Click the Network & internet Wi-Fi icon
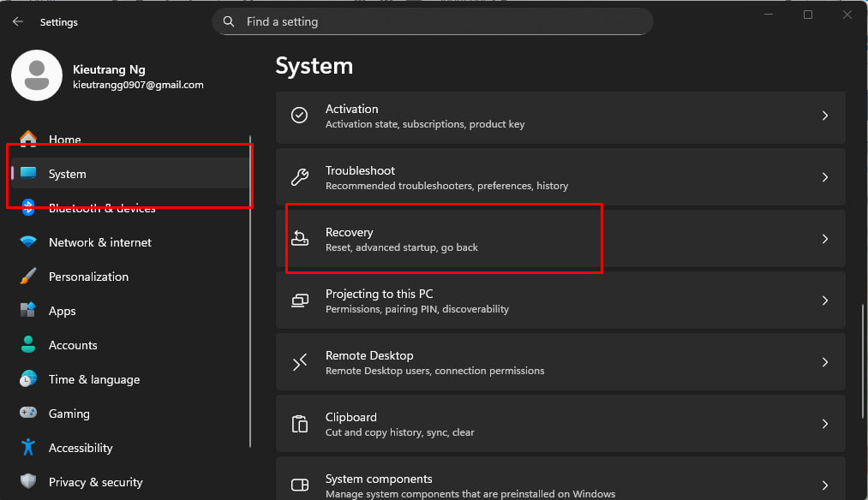 (28, 242)
